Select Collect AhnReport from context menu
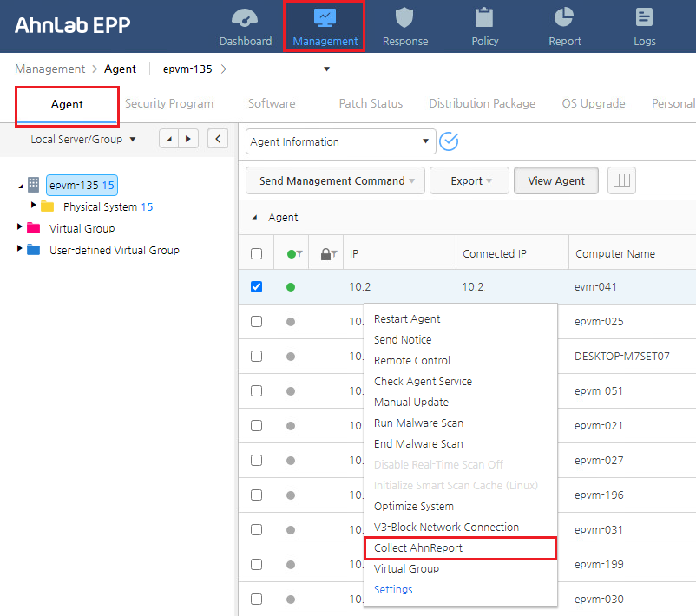Viewport: 696px width, 616px height. coord(421,547)
